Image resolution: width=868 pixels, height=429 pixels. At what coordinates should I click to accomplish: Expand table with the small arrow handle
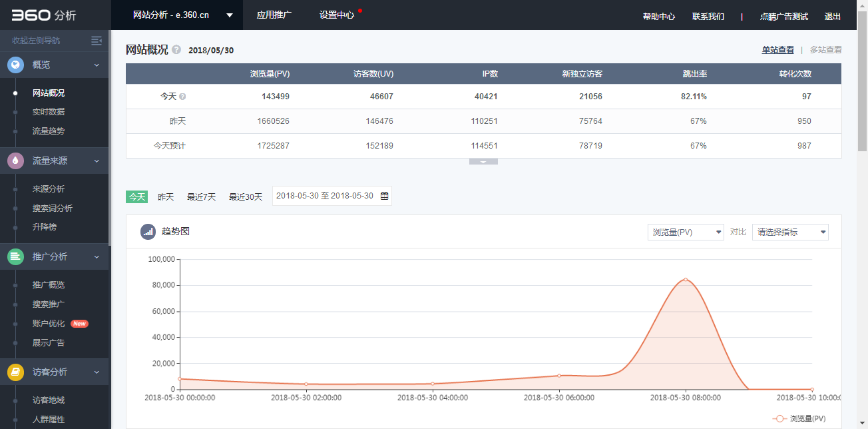point(483,161)
